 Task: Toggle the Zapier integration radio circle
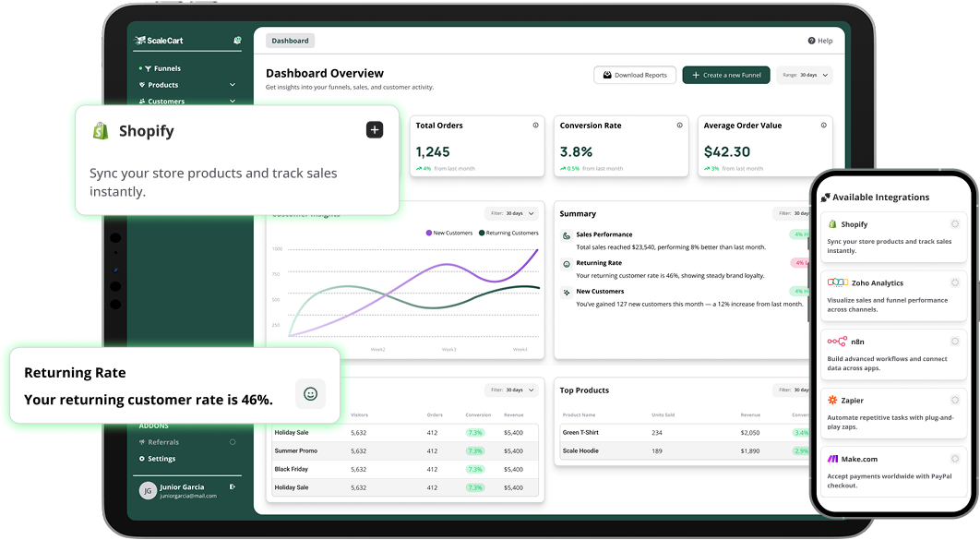click(955, 400)
